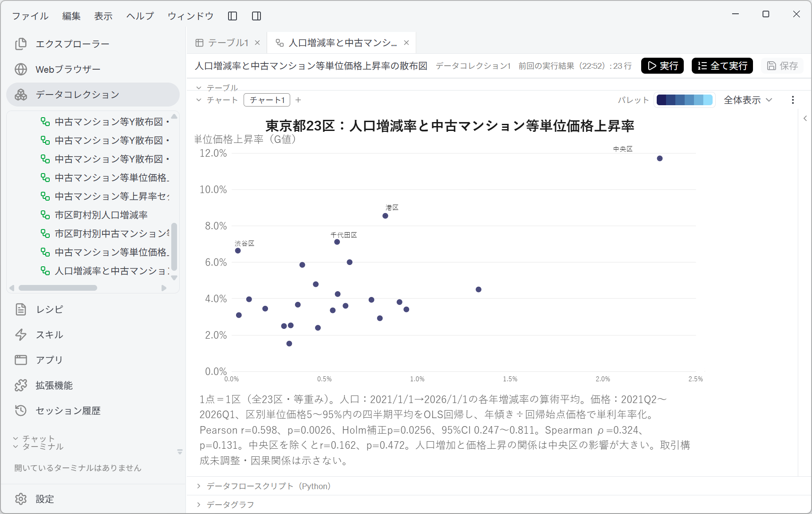Screen dimensions: 812x514
Task: Click the tree list vertical scrollbar
Action: (x=174, y=246)
